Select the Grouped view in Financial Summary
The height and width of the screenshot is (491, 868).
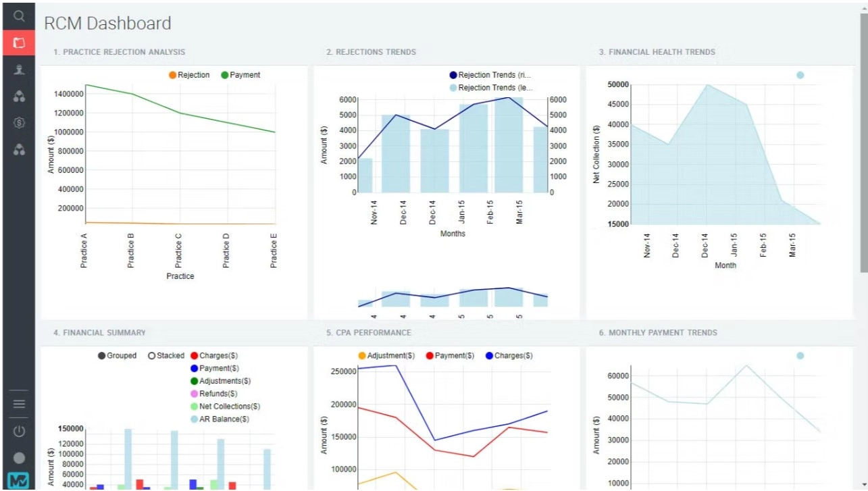point(119,355)
